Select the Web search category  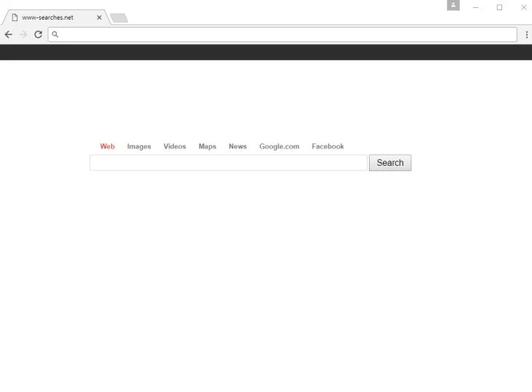pos(107,146)
